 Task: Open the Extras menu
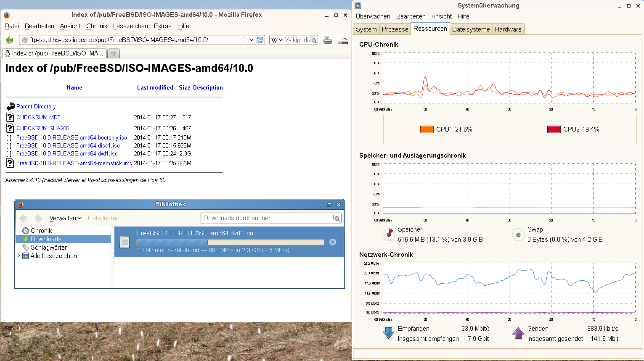[x=162, y=26]
